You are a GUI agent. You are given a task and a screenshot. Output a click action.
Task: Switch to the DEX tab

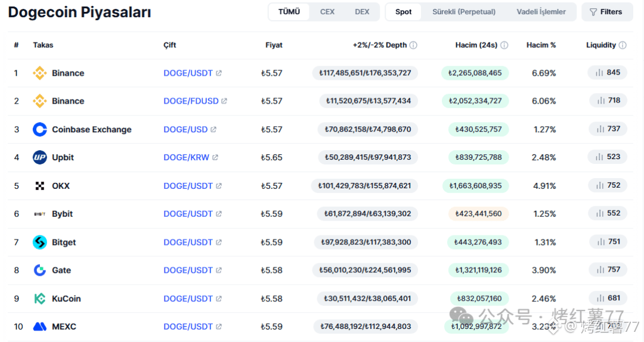click(x=362, y=12)
